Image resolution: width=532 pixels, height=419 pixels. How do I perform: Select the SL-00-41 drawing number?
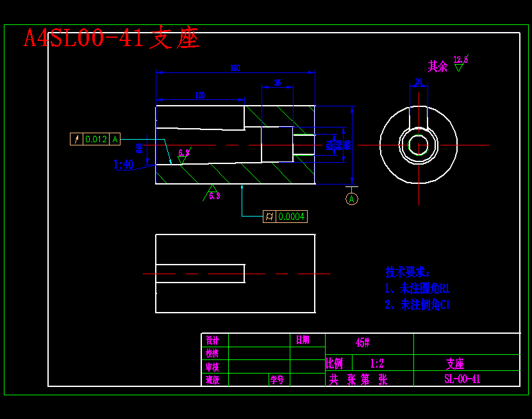point(462,379)
